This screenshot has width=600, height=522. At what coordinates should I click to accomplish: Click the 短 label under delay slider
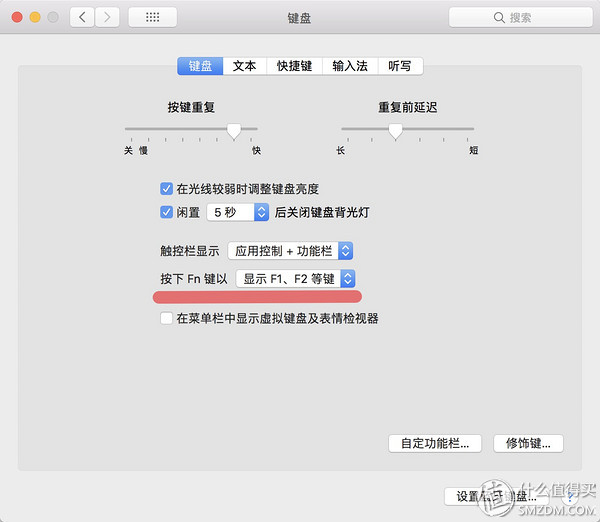point(474,150)
